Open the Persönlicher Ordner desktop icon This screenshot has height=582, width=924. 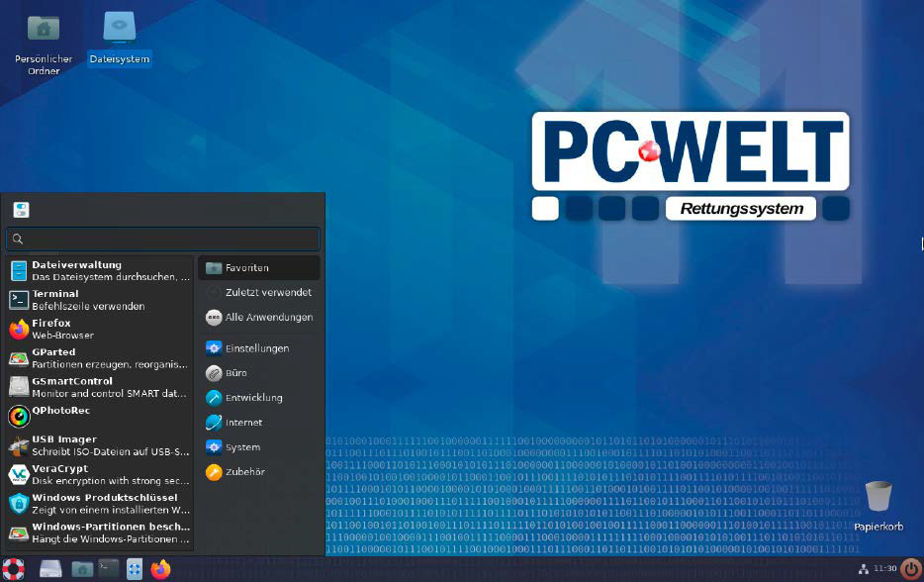44,45
